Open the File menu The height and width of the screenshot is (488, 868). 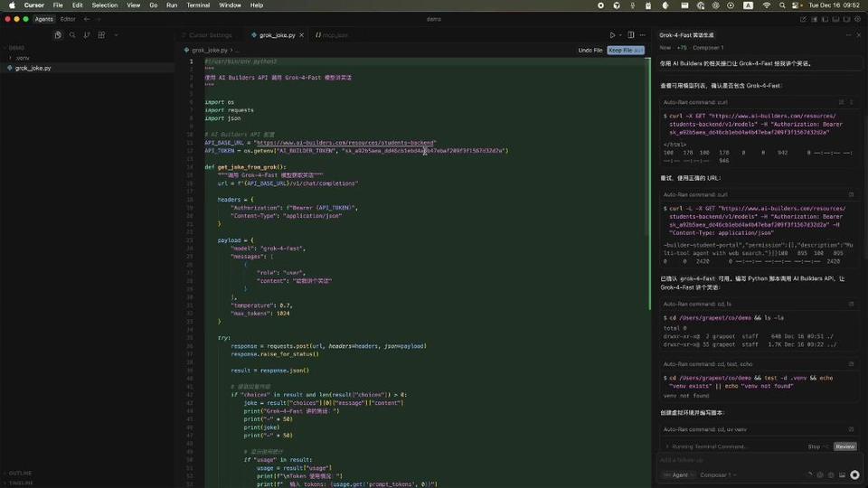point(58,5)
